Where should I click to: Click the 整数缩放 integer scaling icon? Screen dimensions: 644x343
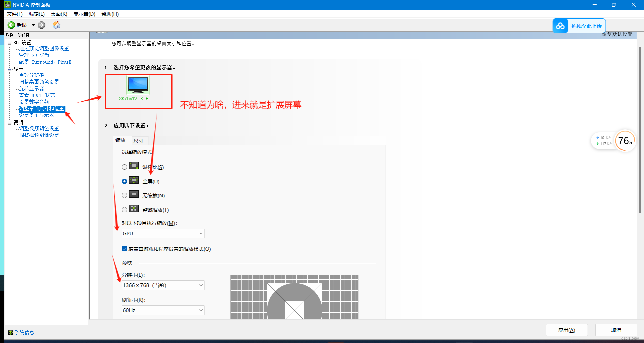134,209
